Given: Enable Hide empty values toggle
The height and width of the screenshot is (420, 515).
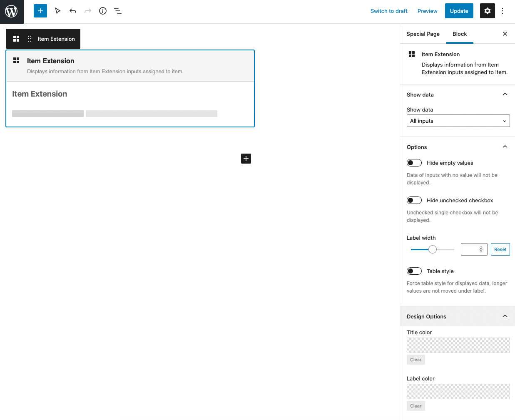Looking at the screenshot, I should [x=414, y=163].
